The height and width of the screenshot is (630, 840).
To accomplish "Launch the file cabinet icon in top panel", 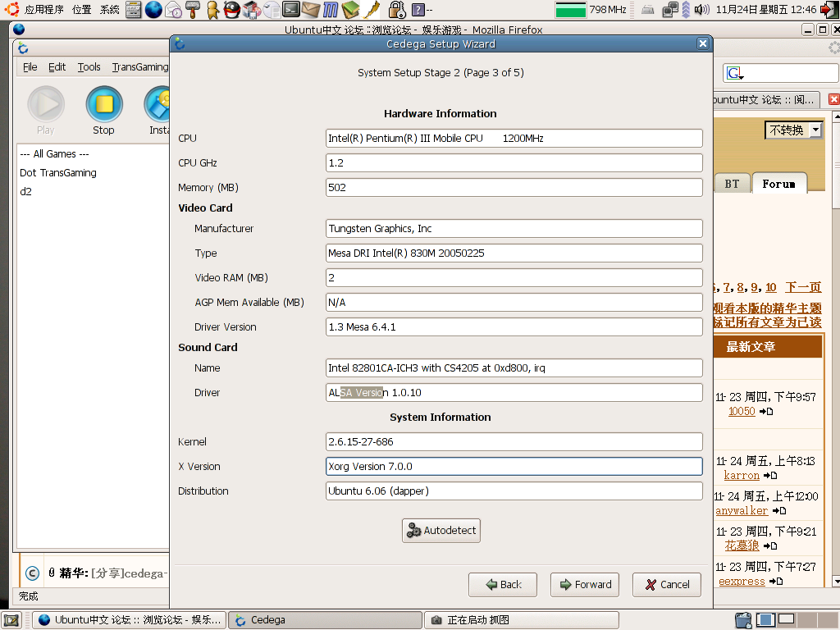I will coord(134,9).
